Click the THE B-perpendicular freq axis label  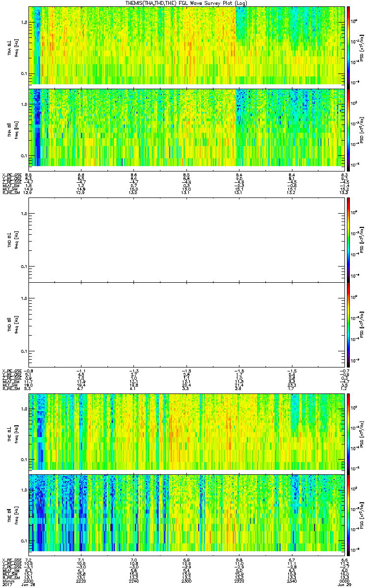pyautogui.click(x=15, y=431)
